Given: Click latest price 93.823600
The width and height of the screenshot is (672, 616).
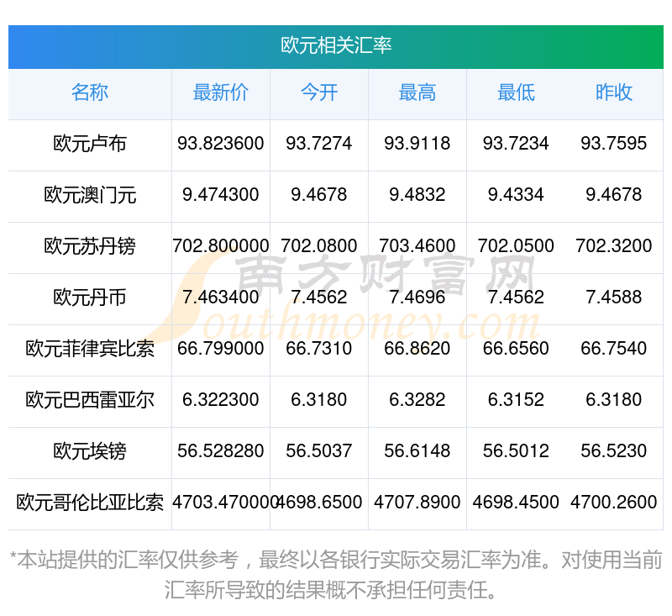Looking at the screenshot, I should click(221, 143).
